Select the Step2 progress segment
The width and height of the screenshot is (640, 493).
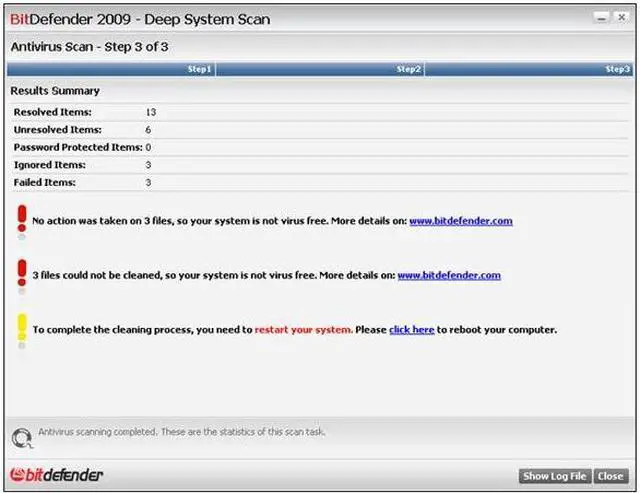320,70
